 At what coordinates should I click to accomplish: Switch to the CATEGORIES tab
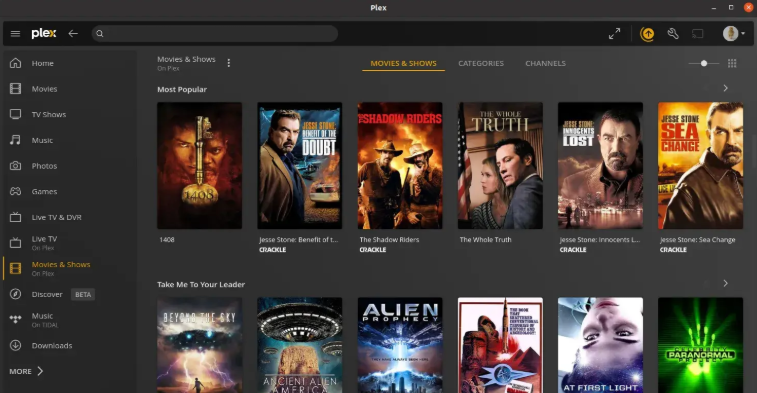481,63
